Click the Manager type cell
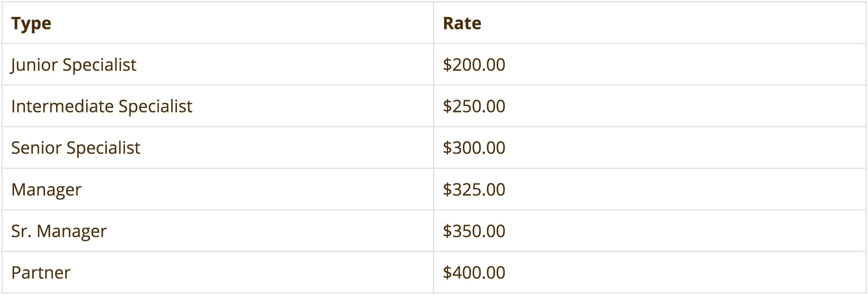 [x=217, y=190]
